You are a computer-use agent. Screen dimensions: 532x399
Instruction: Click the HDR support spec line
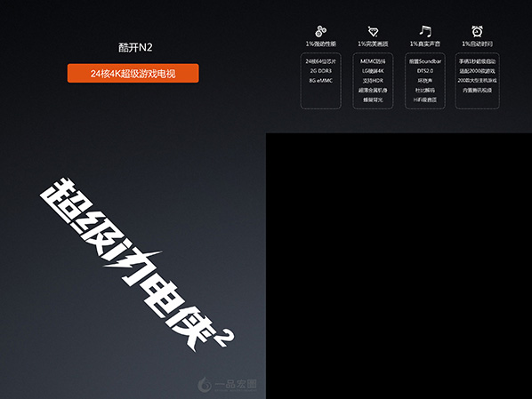tap(373, 81)
